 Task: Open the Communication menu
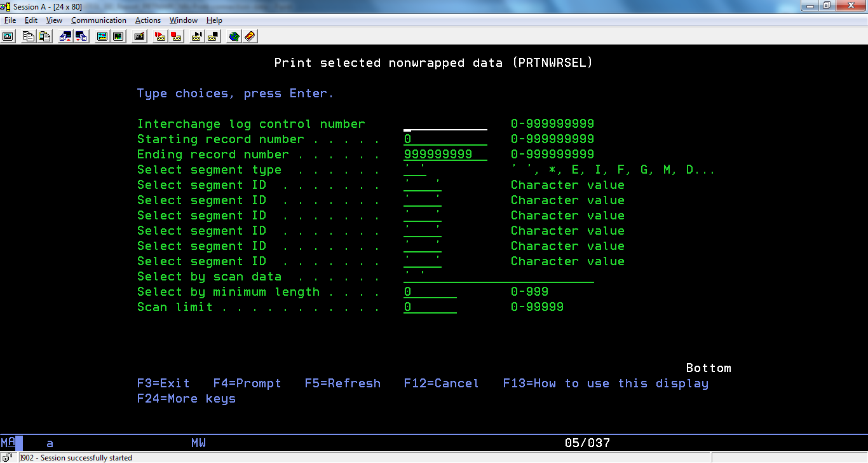click(x=98, y=20)
